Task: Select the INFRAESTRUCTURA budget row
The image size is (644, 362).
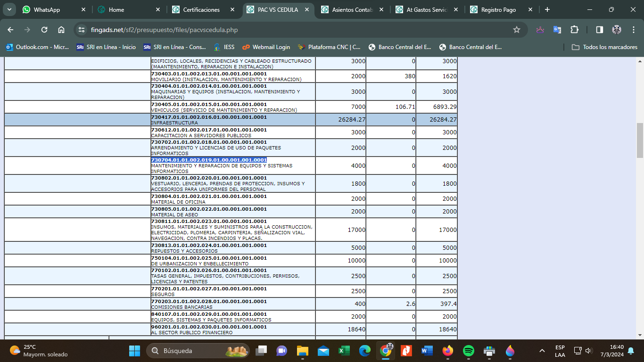Action: pos(231,120)
